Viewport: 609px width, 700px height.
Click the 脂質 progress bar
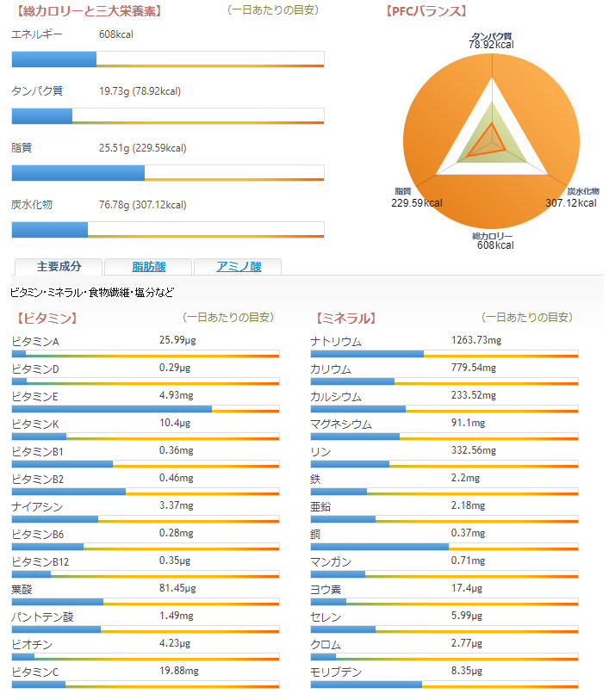click(168, 173)
